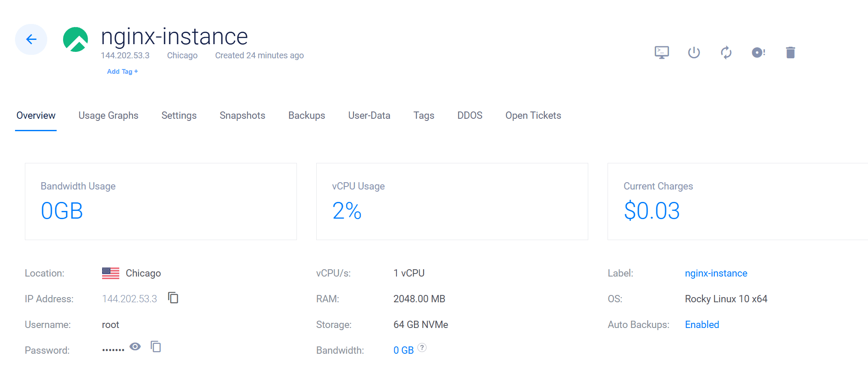
Task: Click the vCPU Usage card heading
Action: coord(358,186)
